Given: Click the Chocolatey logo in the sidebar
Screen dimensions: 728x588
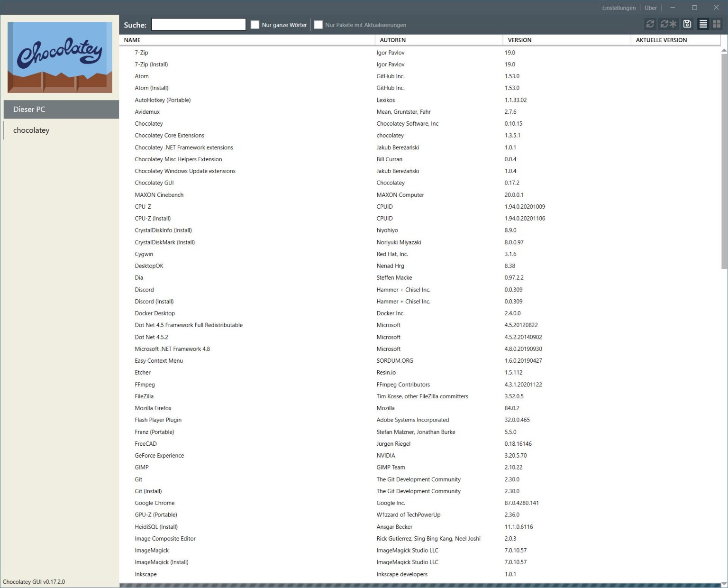Looking at the screenshot, I should click(60, 56).
